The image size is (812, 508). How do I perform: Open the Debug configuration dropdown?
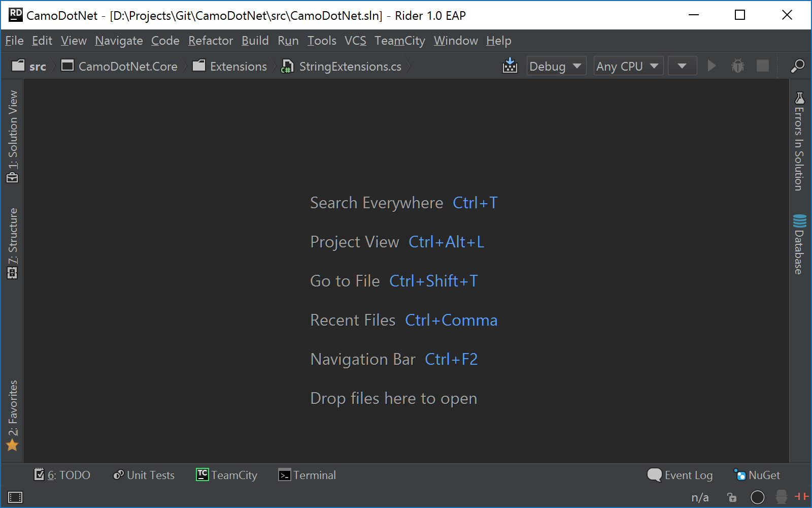556,66
